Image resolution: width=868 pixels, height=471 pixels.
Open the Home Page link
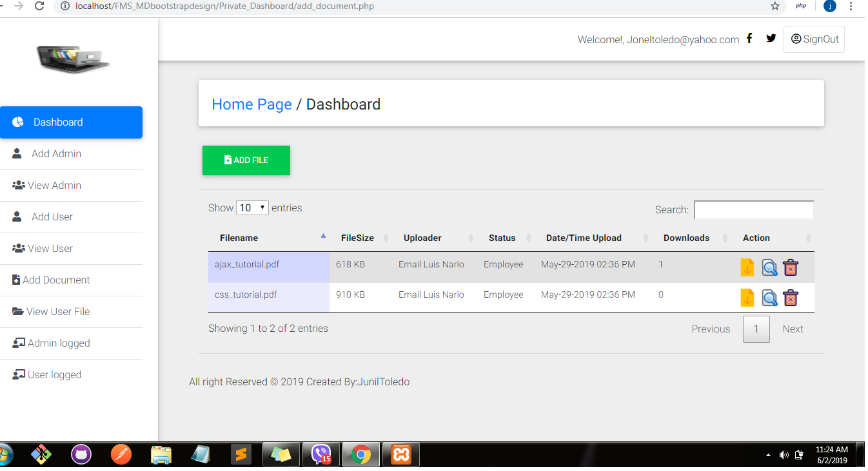[x=252, y=104]
